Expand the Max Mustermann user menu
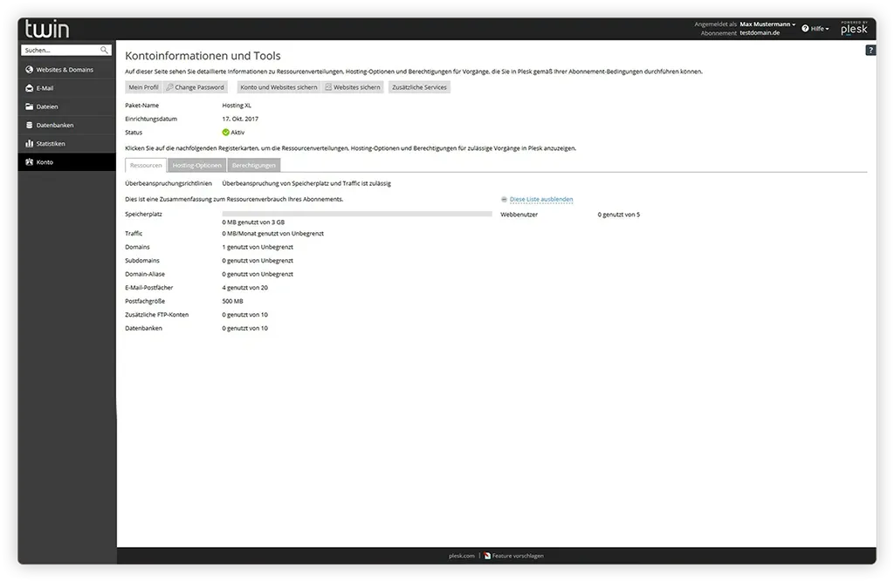 pyautogui.click(x=767, y=24)
